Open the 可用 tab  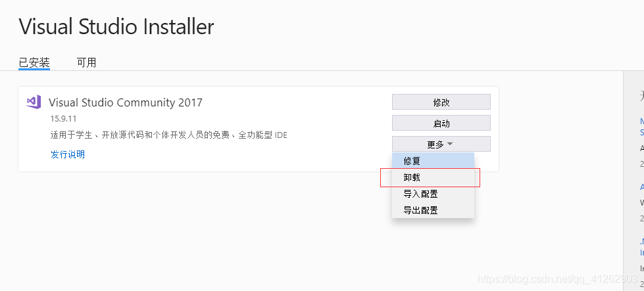click(x=86, y=62)
